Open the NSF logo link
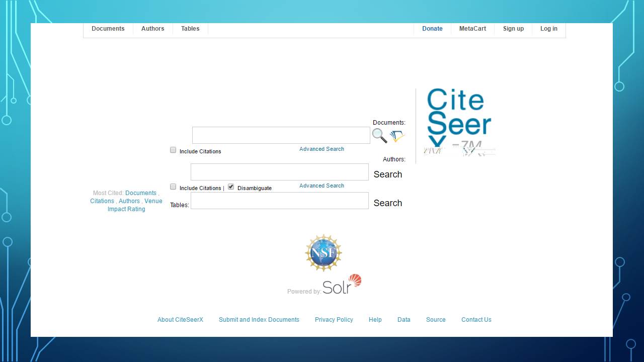This screenshot has height=362, width=644. tap(324, 253)
